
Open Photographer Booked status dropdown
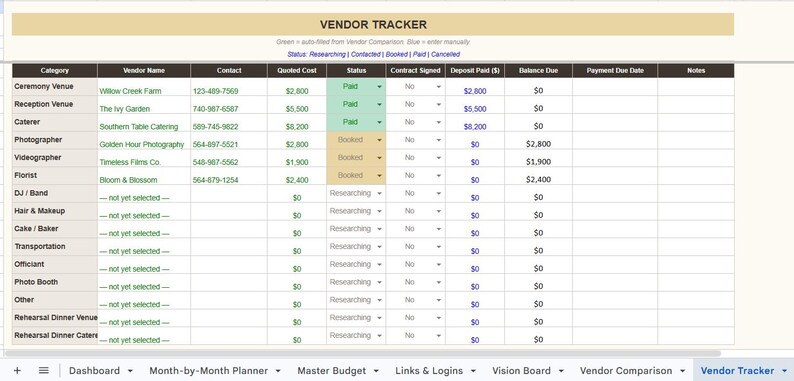click(379, 140)
